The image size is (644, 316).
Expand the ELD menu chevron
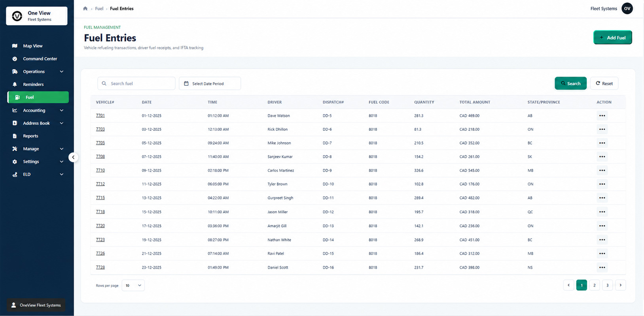tap(61, 174)
